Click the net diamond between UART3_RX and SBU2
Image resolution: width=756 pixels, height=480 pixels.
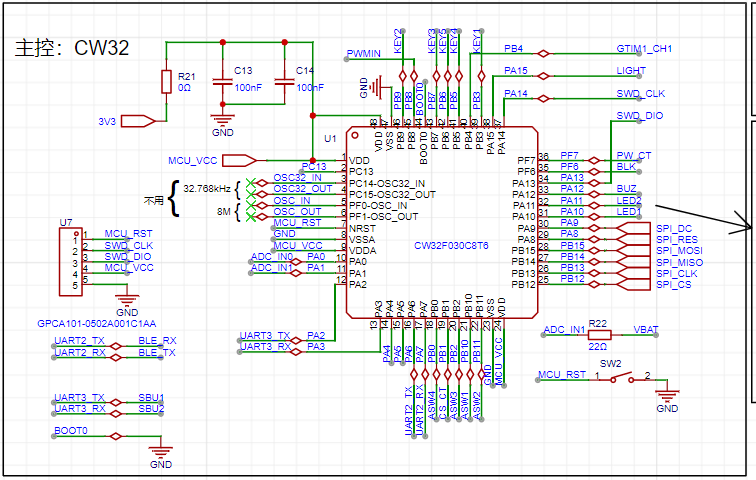(x=115, y=413)
